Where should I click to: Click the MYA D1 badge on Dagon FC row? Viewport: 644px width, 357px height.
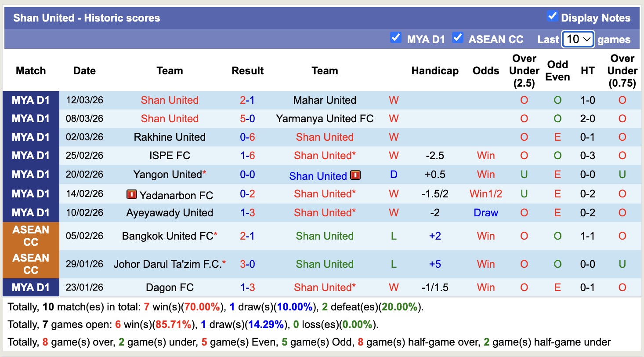point(31,287)
